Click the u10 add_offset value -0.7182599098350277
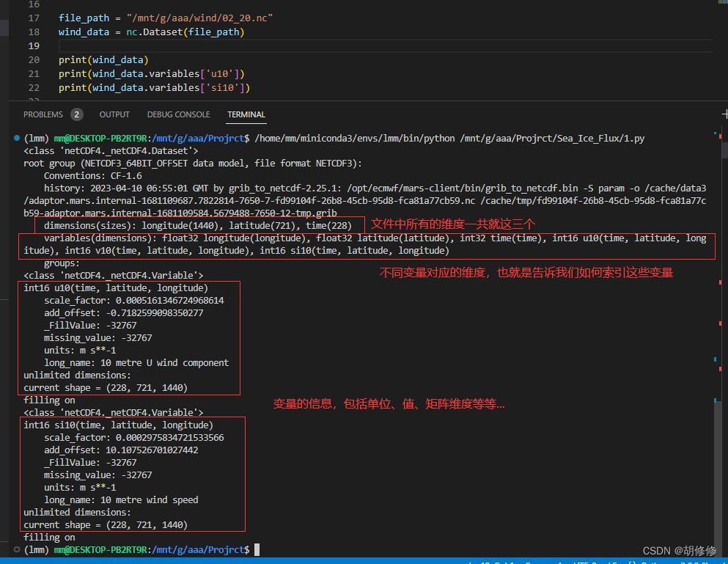The width and height of the screenshot is (728, 564). 155,313
